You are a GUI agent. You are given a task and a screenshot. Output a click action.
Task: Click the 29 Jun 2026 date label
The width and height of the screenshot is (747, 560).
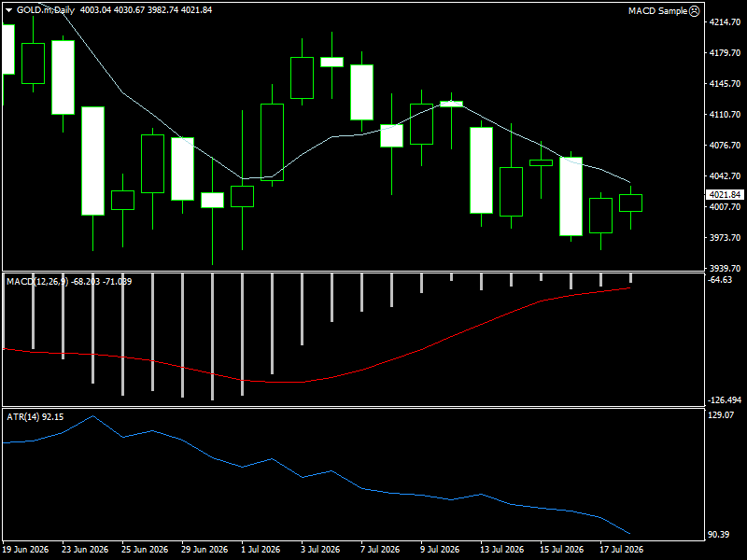(204, 550)
